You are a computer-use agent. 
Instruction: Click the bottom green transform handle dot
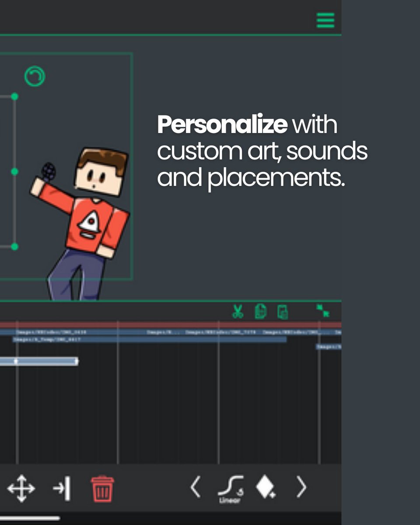point(14,247)
